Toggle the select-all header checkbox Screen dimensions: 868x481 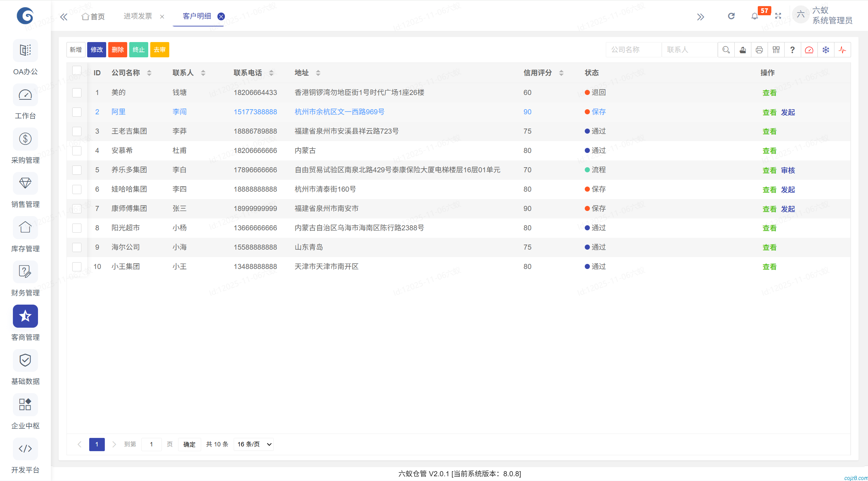click(77, 71)
